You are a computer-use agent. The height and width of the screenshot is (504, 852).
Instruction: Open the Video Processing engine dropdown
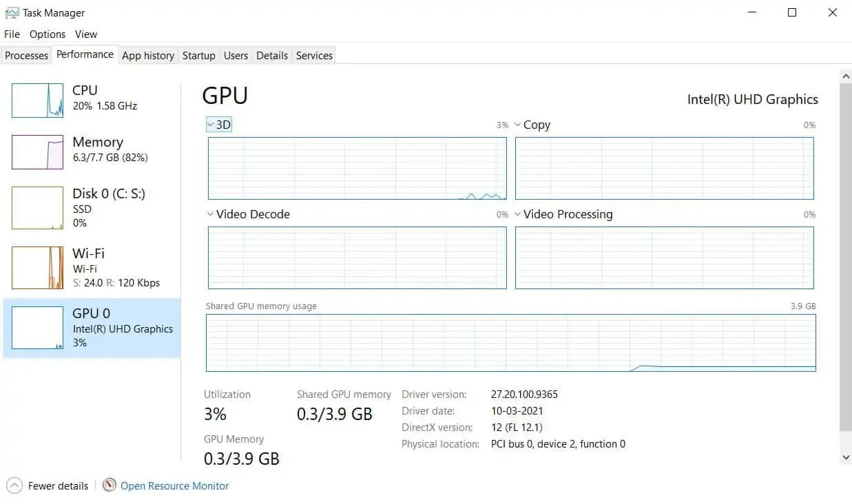563,214
